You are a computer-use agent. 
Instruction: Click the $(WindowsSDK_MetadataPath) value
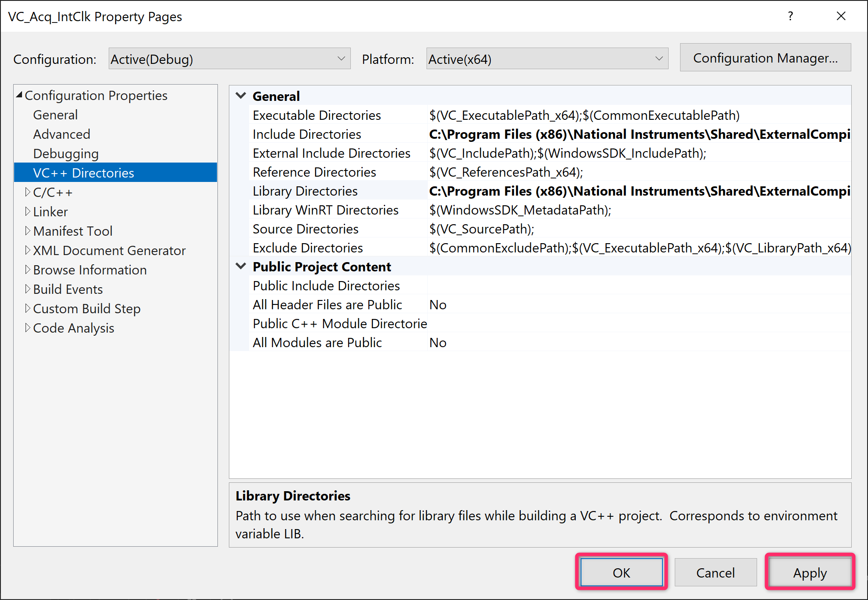click(639, 210)
